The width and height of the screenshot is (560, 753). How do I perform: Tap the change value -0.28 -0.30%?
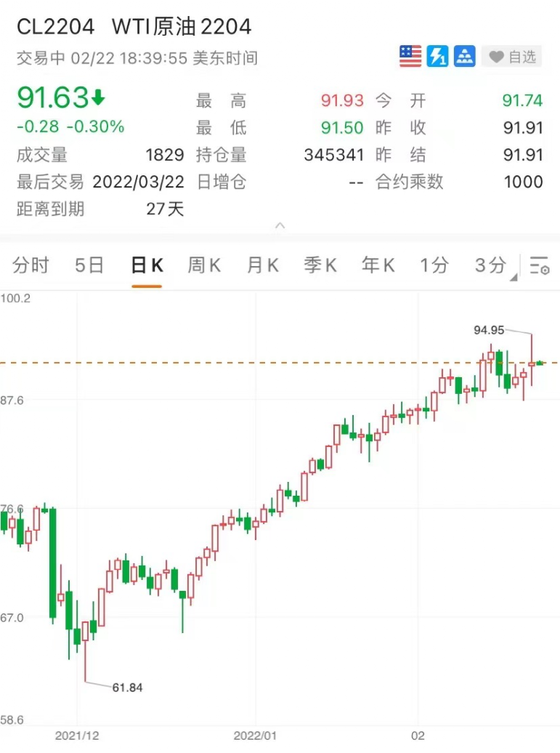(x=70, y=126)
